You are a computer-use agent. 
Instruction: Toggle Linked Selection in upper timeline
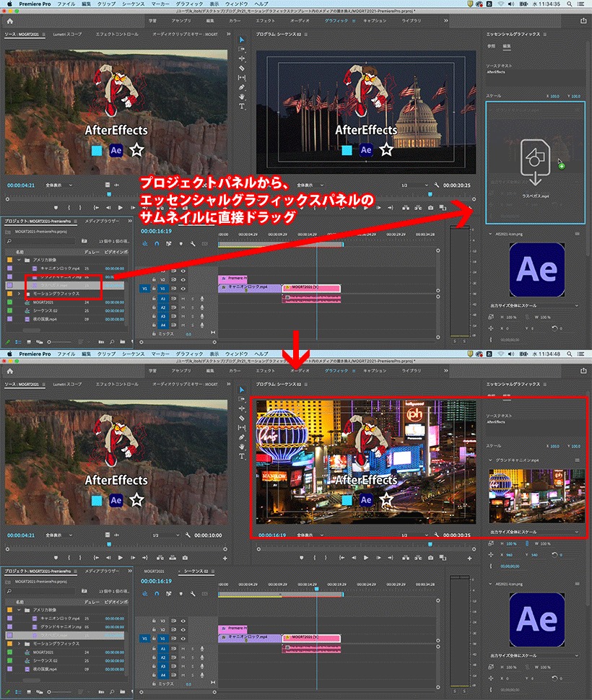(x=168, y=244)
